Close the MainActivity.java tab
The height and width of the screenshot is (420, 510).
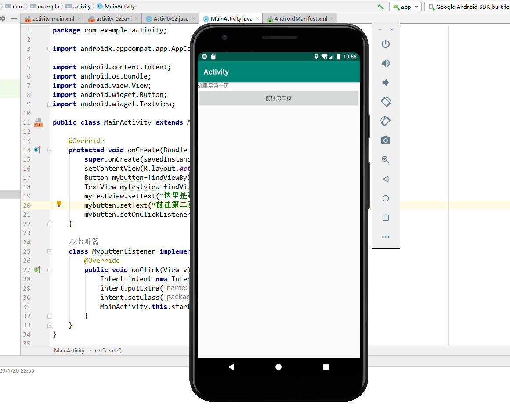(x=257, y=18)
